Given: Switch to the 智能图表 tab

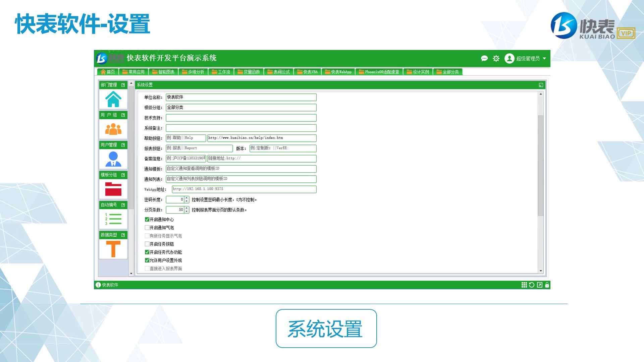Looking at the screenshot, I should tap(163, 72).
